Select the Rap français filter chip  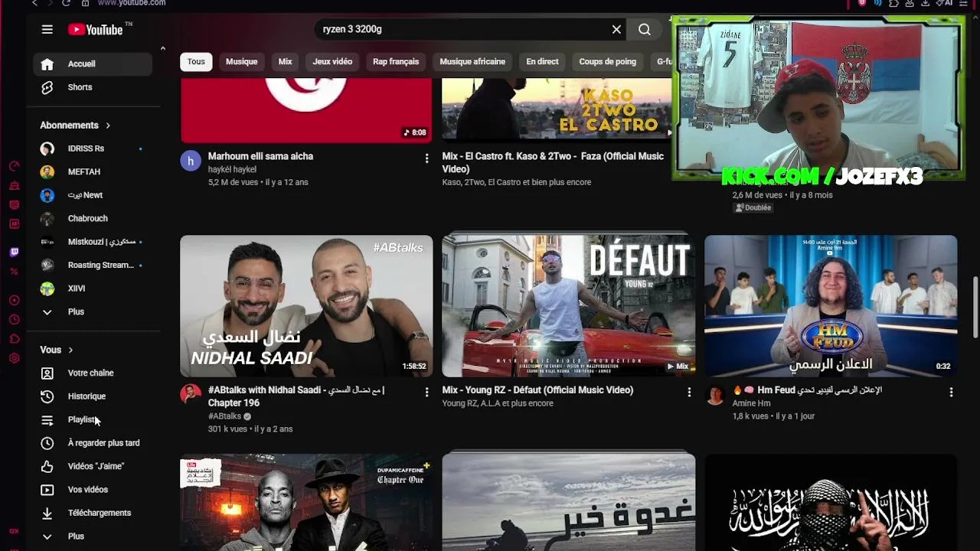(x=396, y=62)
